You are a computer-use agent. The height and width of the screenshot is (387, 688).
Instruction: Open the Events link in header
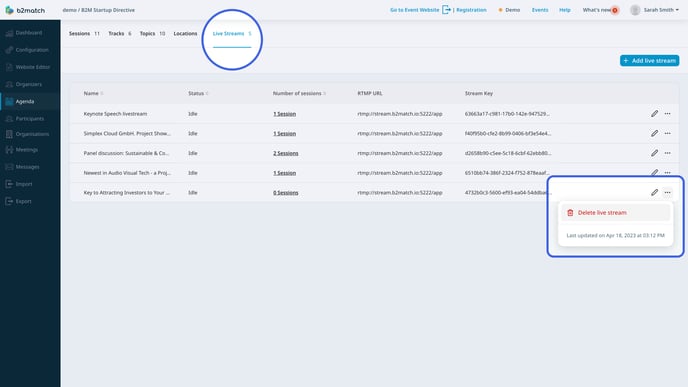[540, 10]
